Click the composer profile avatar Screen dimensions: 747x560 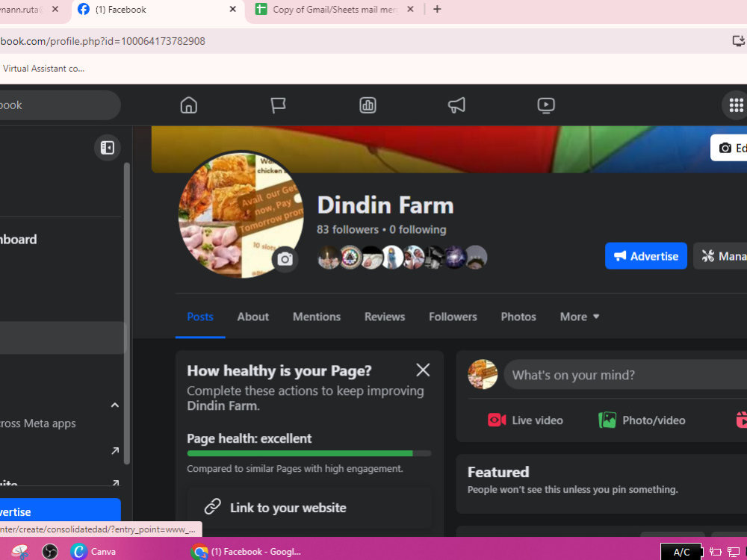click(x=482, y=374)
